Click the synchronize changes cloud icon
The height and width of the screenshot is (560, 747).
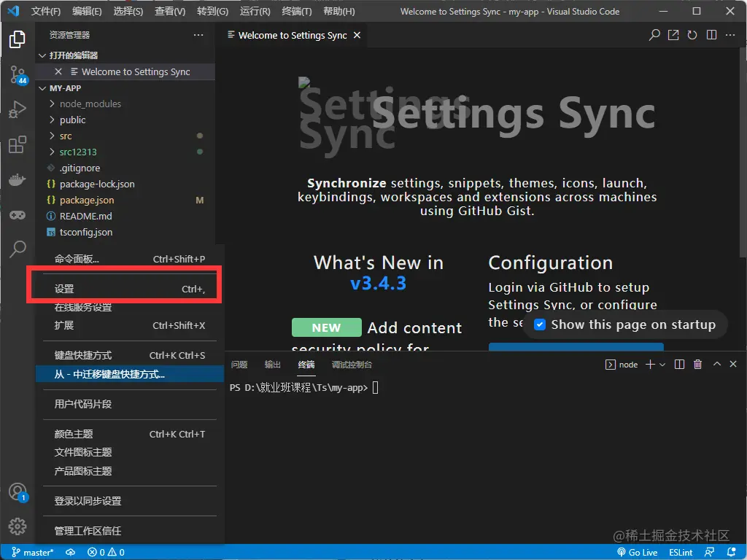[71, 553]
